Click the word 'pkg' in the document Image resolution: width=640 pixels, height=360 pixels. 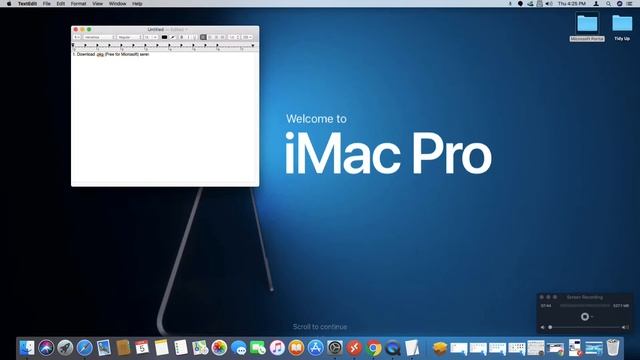pyautogui.click(x=100, y=54)
